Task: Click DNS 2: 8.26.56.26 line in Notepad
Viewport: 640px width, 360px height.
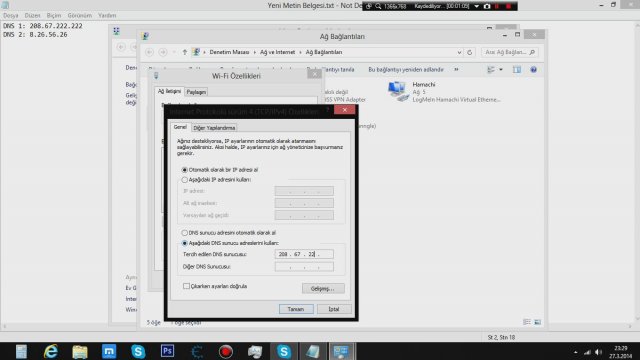Action: click(35, 35)
